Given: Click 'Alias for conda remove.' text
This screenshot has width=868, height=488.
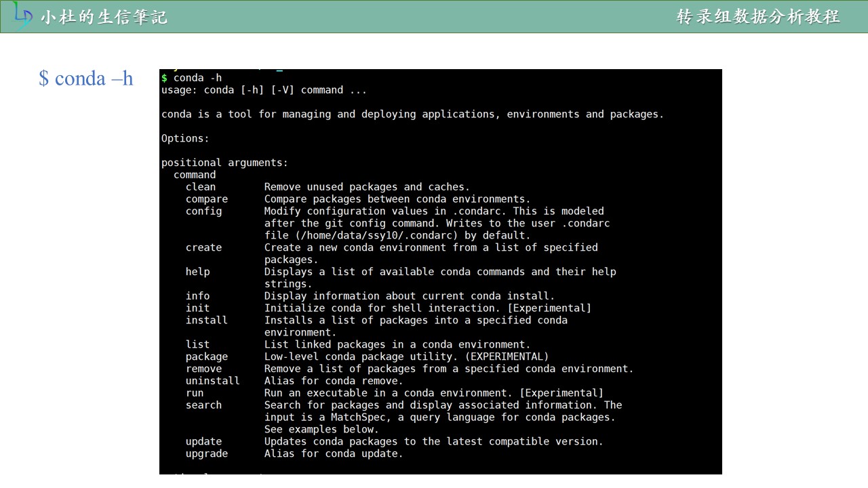Looking at the screenshot, I should [x=334, y=382].
